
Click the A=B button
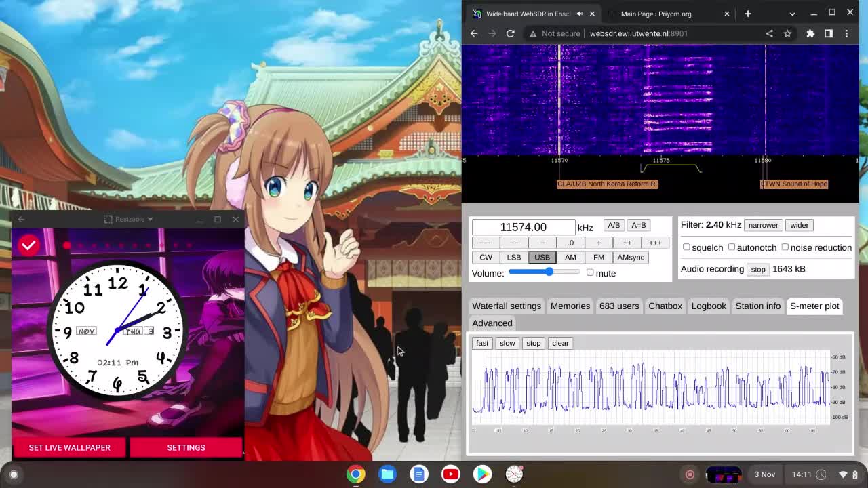(639, 225)
